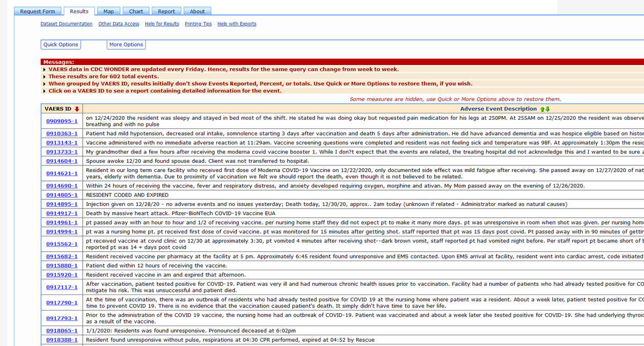Open VAERS report 0913143-1
Viewport: 644px width, 346px height.
pos(62,143)
